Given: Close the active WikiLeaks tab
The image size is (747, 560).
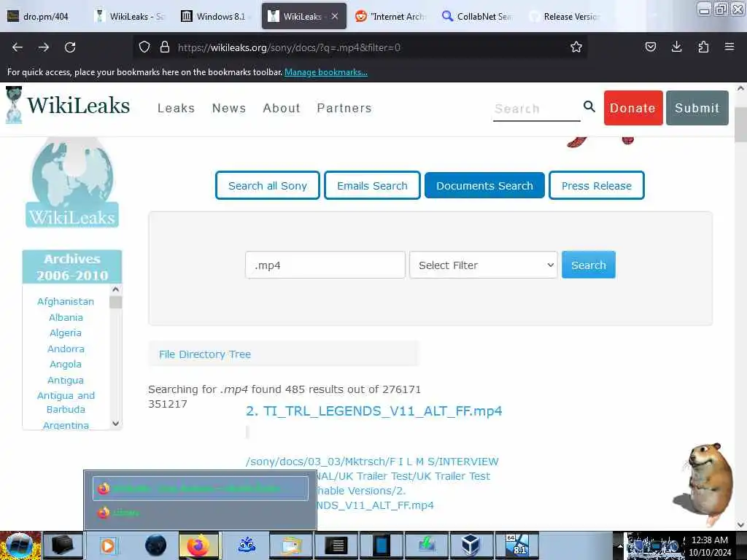Looking at the screenshot, I should click(x=335, y=16).
